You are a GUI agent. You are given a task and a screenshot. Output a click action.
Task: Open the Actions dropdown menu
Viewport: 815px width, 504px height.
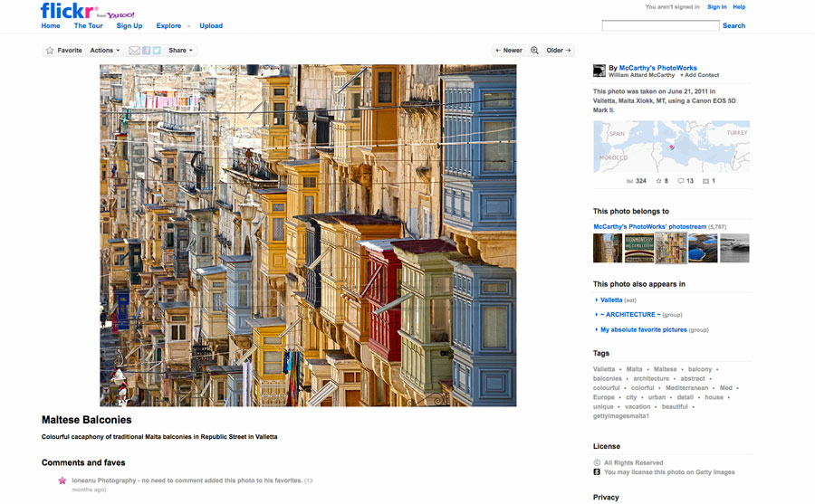pyautogui.click(x=105, y=51)
